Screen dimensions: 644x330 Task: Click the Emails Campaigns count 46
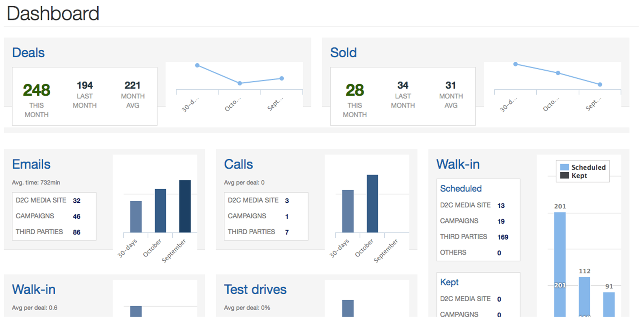tap(76, 216)
